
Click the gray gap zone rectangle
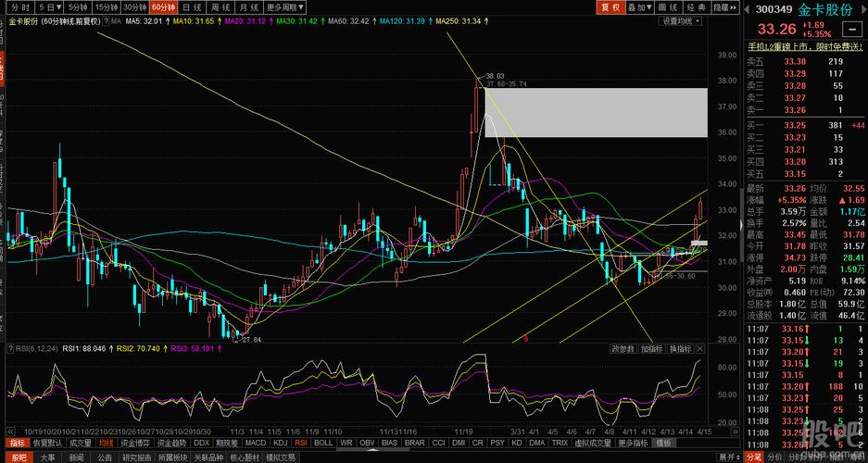597,112
